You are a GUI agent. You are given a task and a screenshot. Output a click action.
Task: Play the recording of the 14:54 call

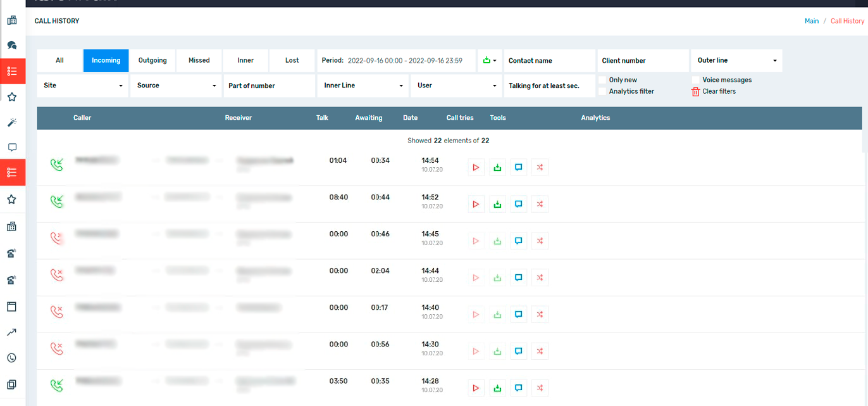coord(476,167)
